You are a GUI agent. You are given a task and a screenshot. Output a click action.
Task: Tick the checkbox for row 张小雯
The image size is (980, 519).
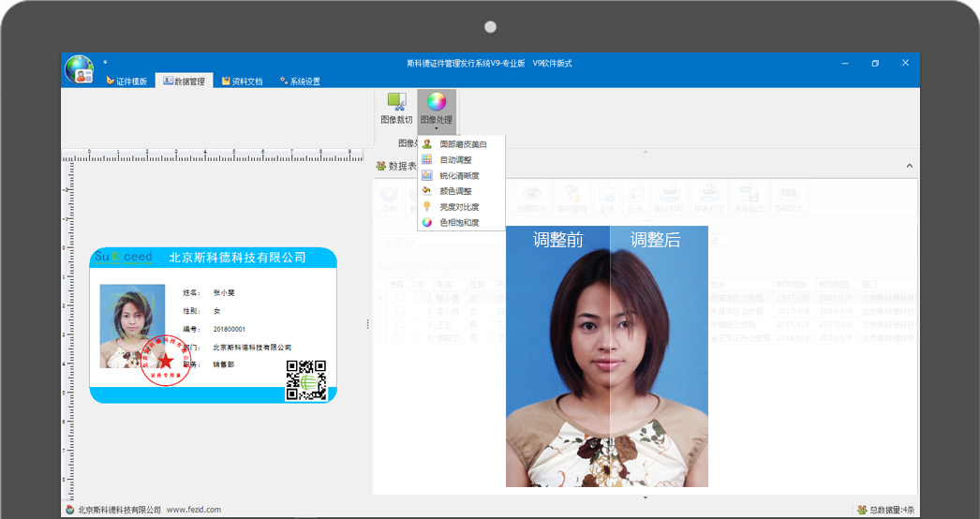coord(400,298)
